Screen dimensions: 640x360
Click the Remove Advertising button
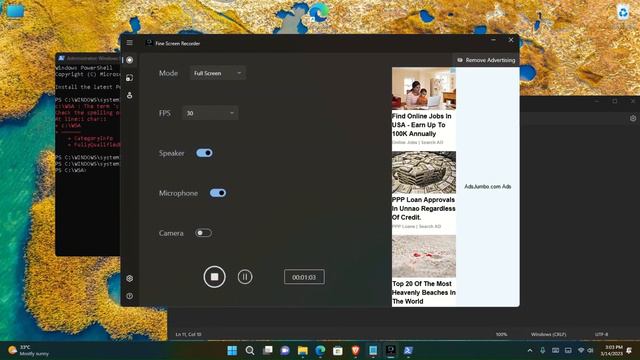tap(486, 60)
